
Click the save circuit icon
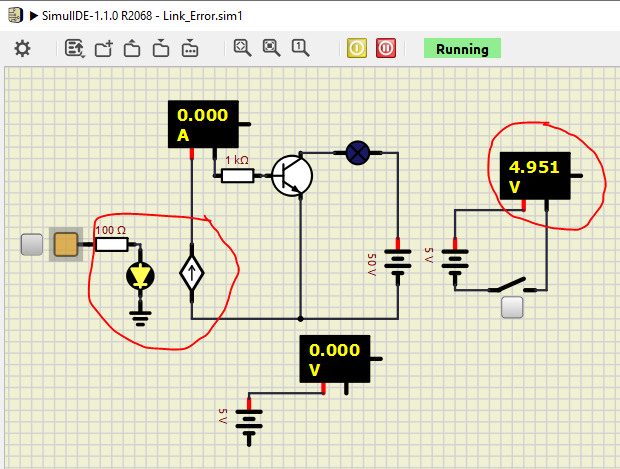coord(161,48)
